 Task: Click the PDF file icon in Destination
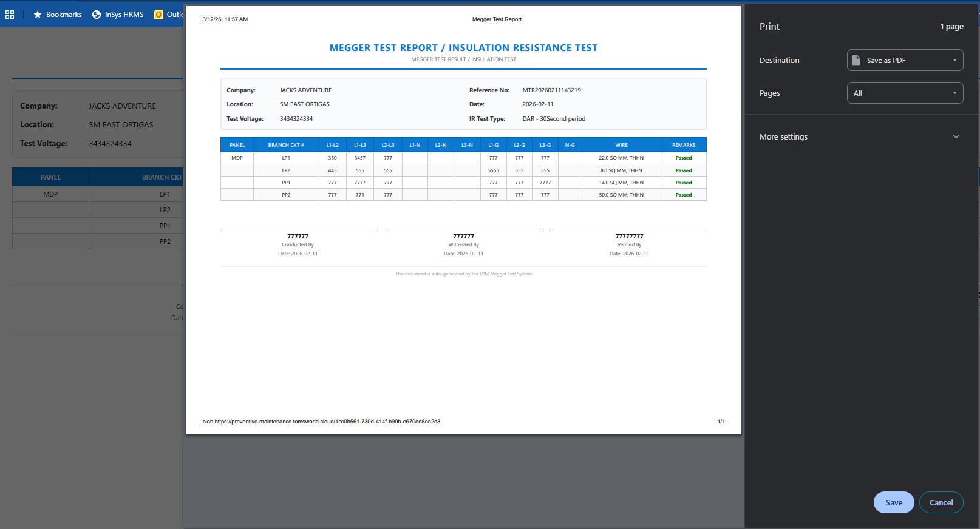coord(856,60)
